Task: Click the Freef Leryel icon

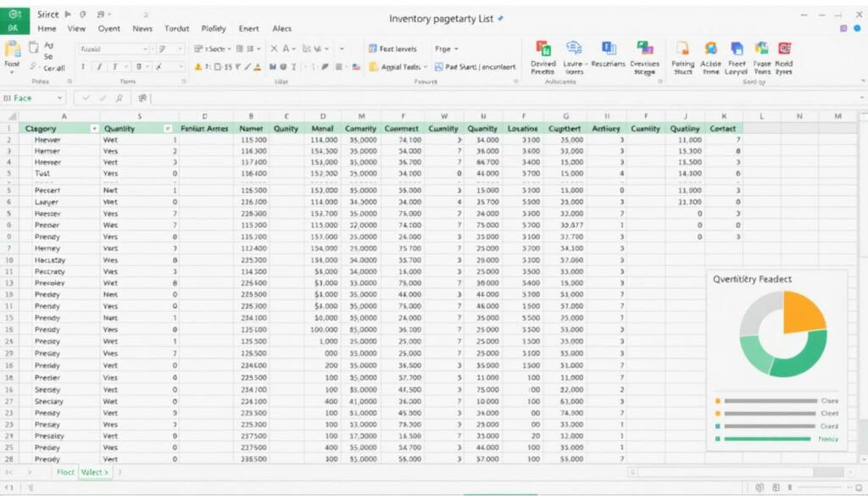Action: tap(737, 48)
